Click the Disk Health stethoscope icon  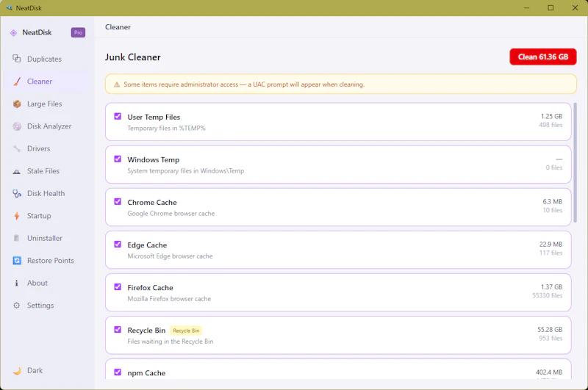coord(16,193)
